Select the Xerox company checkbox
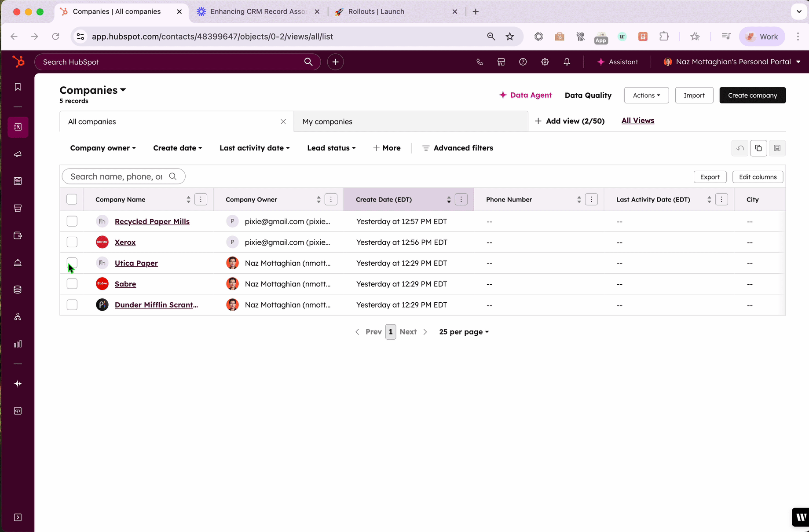The image size is (809, 532). [72, 242]
